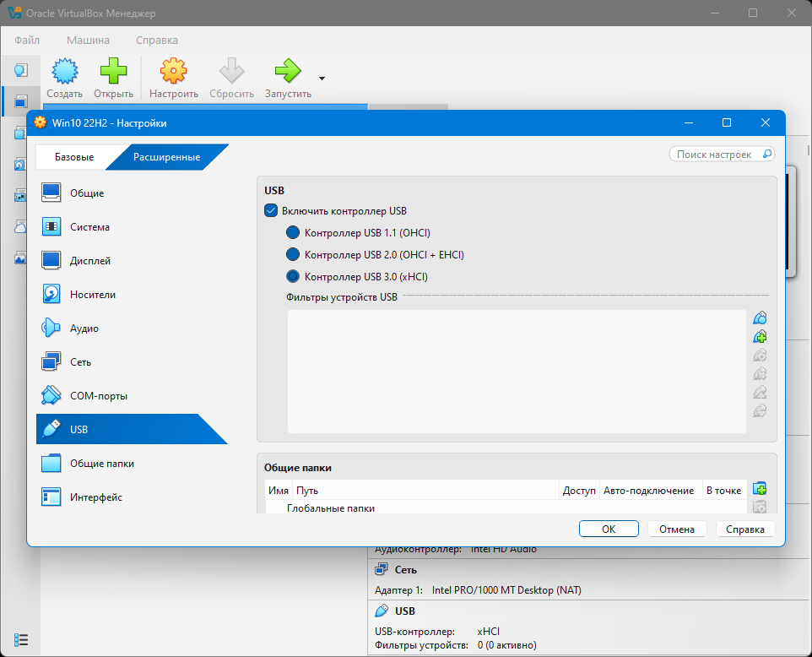Click the Путь column header
This screenshot has height=657, width=812.
pyautogui.click(x=425, y=490)
